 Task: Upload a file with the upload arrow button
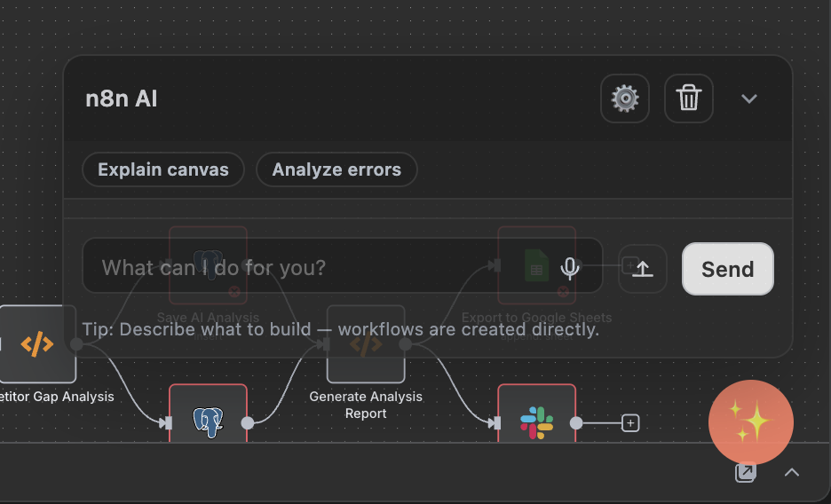click(x=642, y=269)
